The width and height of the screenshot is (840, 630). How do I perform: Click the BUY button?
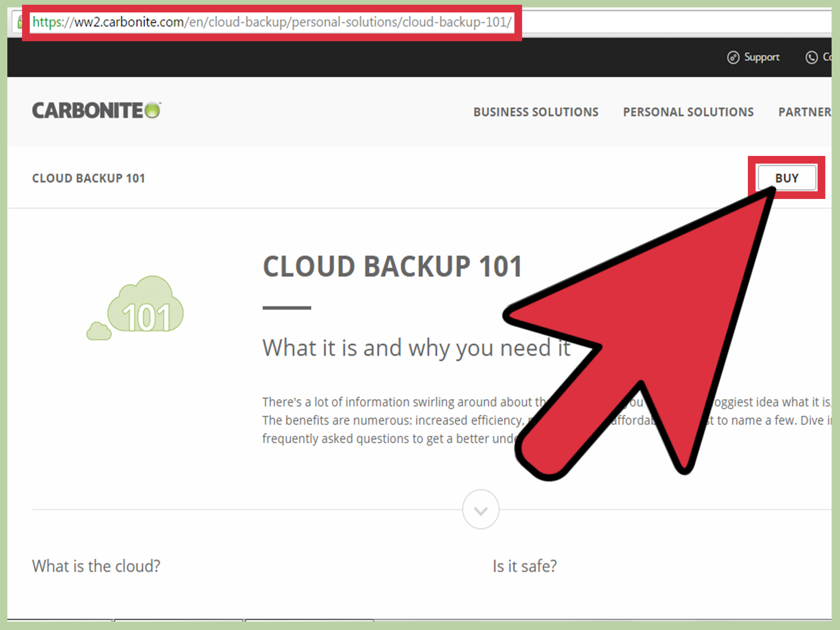(x=787, y=178)
